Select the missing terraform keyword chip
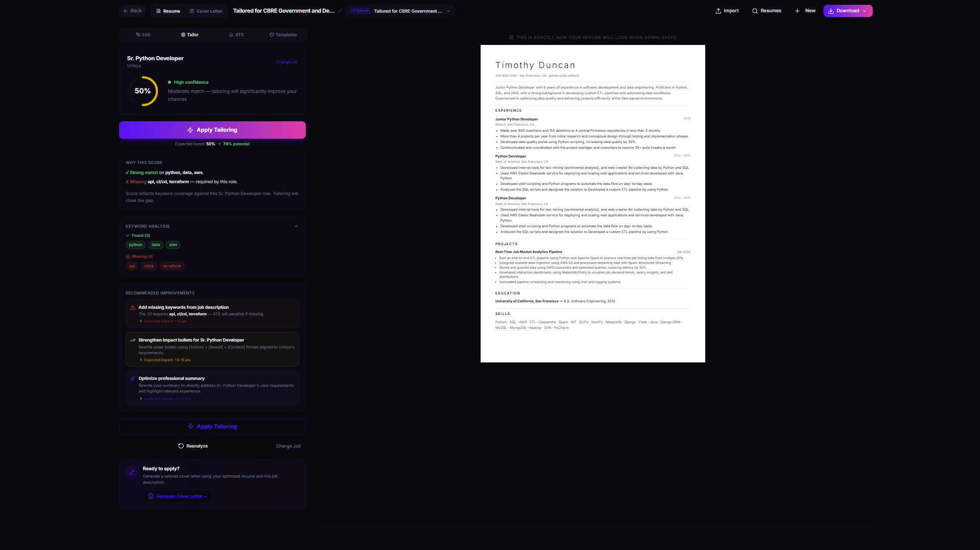 [172, 266]
